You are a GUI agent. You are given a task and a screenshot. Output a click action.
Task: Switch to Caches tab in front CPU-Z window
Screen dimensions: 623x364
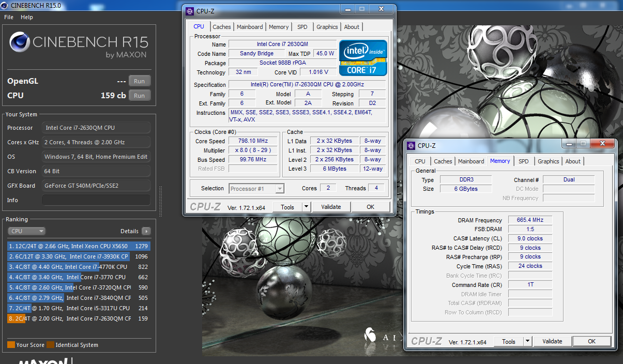point(222,27)
